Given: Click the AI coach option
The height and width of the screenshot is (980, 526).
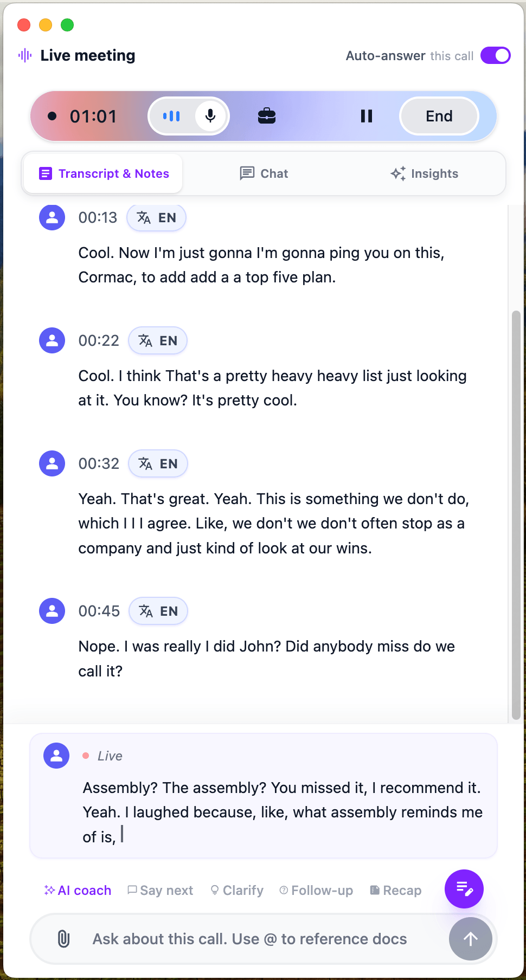Looking at the screenshot, I should click(78, 891).
